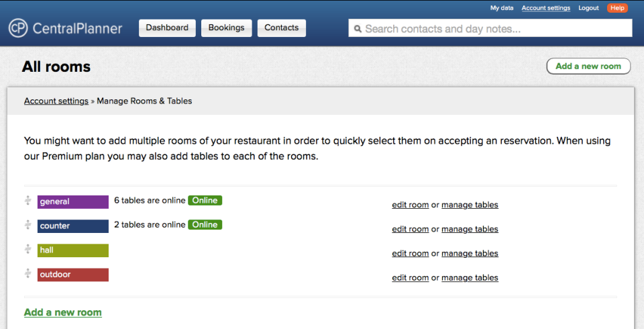Click the drag handle beside counter room
The width and height of the screenshot is (644, 329).
[x=28, y=225]
